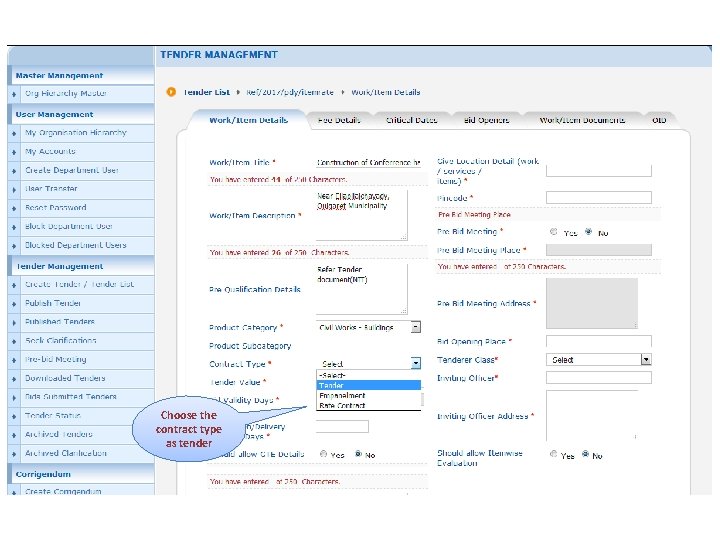Click the arrow icon beside My Accounts

[x=14, y=152]
